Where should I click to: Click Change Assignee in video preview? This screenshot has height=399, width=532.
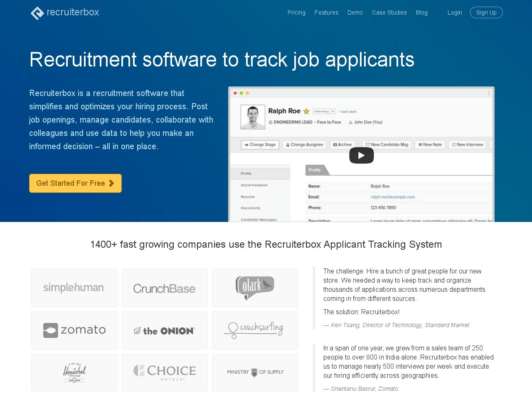[x=304, y=145]
